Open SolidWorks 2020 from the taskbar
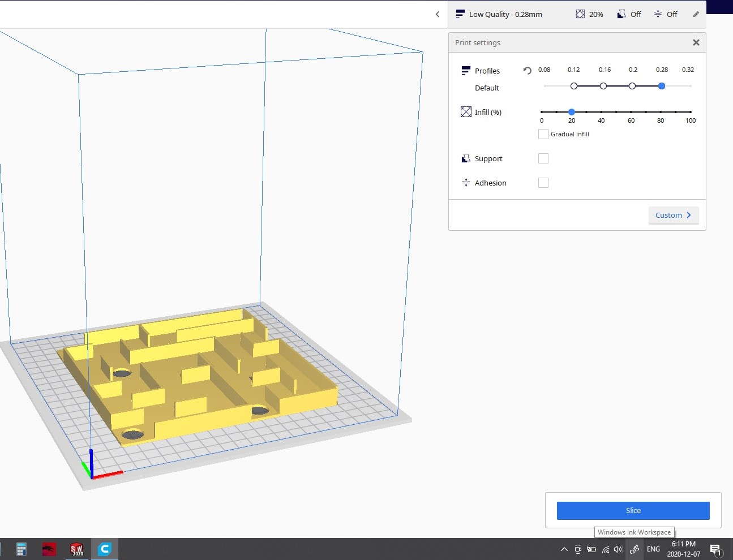The width and height of the screenshot is (733, 560). tap(76, 549)
